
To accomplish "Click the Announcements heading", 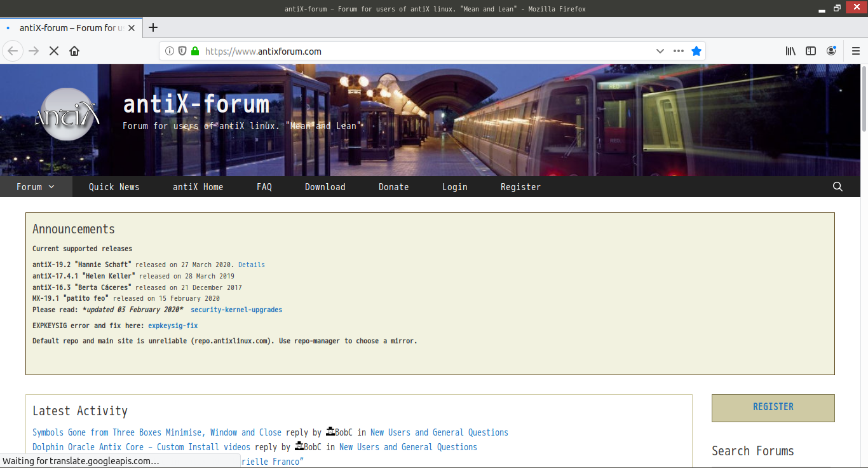I will (x=74, y=229).
